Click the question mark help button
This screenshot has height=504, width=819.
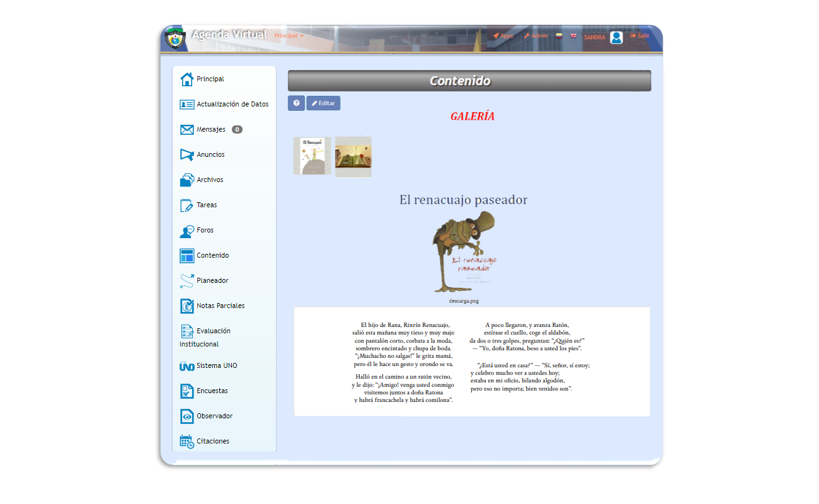point(296,103)
